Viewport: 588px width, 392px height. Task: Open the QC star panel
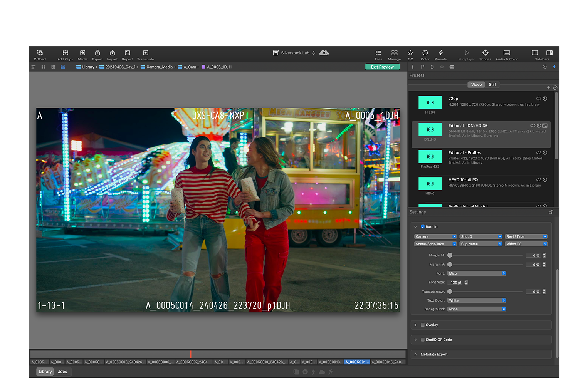[x=410, y=53]
